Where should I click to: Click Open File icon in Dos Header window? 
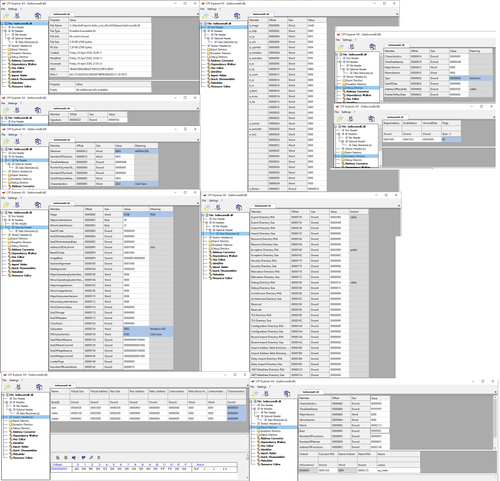[x=205, y=16]
